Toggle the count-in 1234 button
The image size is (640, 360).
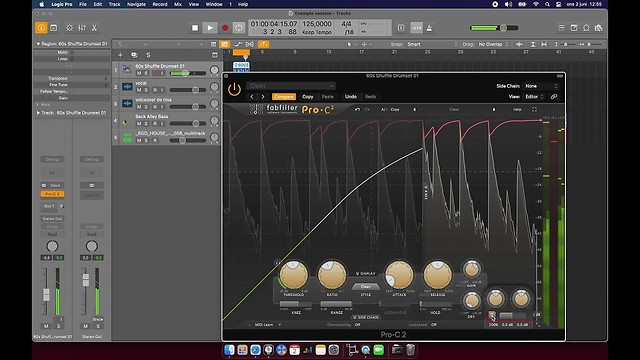tap(417, 28)
